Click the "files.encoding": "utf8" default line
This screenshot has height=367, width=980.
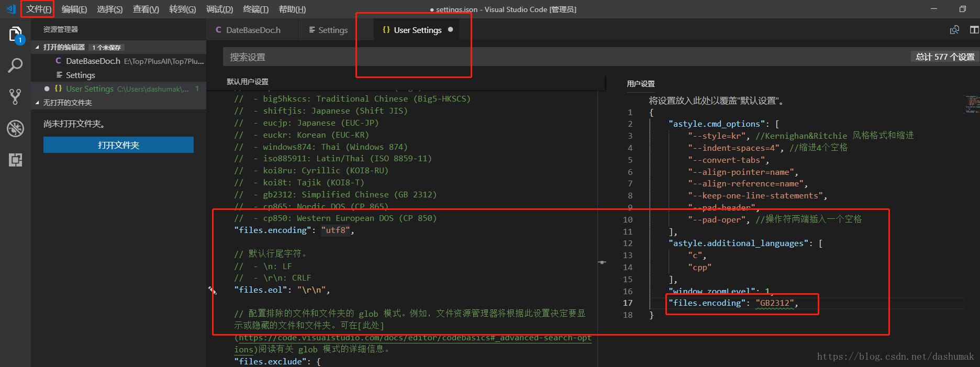pos(294,230)
